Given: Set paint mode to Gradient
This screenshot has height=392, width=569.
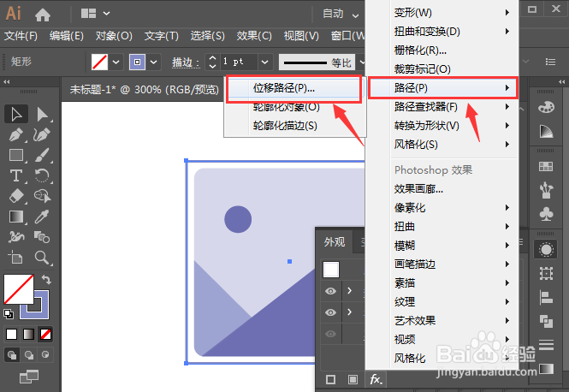Looking at the screenshot, I should (29, 334).
